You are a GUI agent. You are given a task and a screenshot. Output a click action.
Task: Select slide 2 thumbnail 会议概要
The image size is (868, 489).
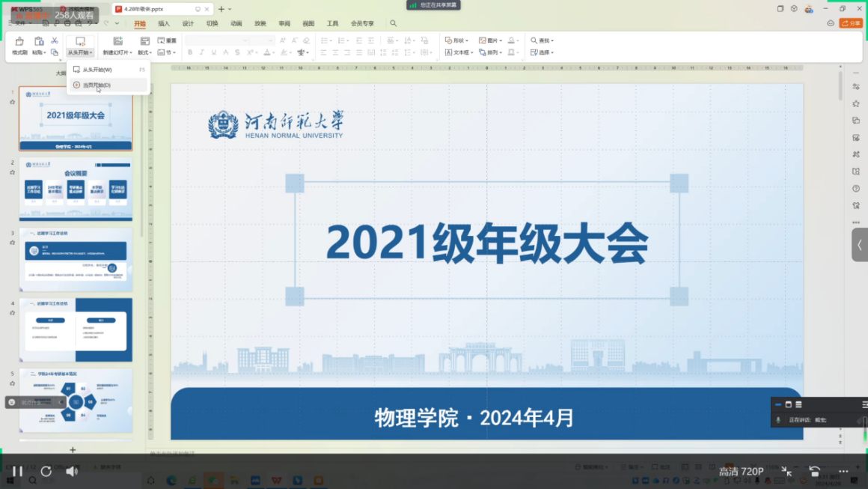tap(76, 189)
